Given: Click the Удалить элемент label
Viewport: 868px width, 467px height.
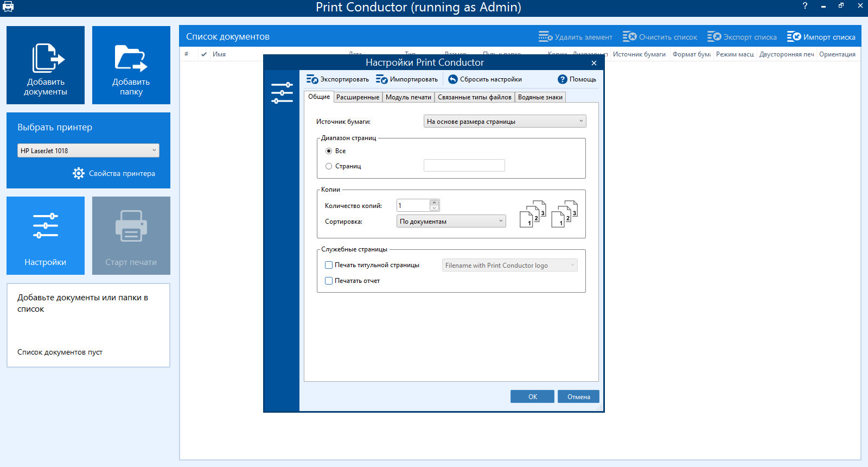Looking at the screenshot, I should (x=584, y=37).
